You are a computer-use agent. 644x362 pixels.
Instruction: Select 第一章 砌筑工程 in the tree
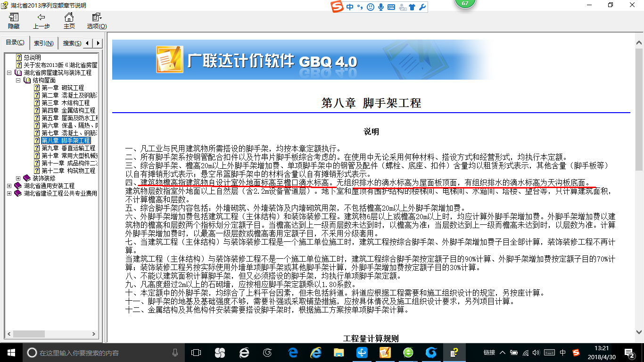[63, 88]
